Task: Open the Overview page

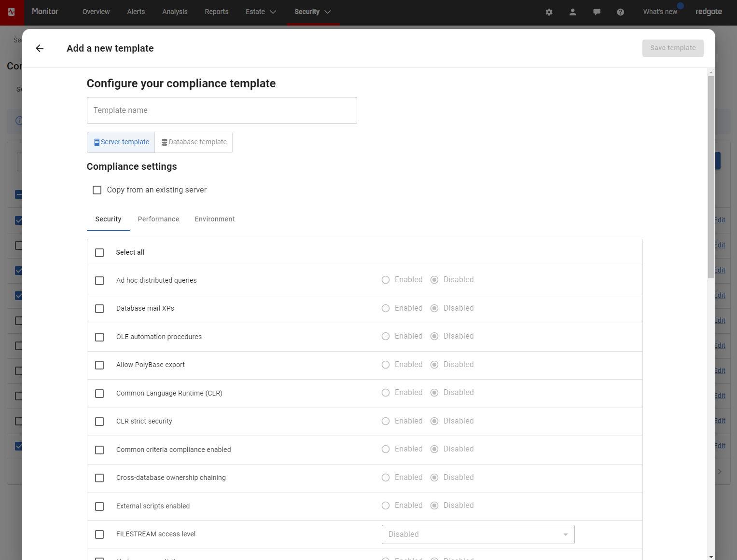Action: pos(96,12)
